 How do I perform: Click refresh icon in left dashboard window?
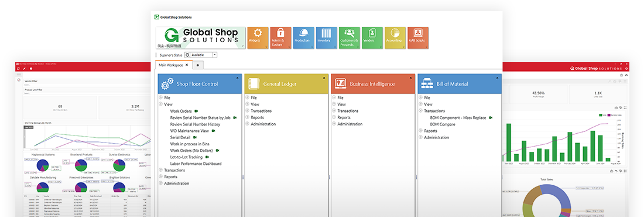[18, 69]
